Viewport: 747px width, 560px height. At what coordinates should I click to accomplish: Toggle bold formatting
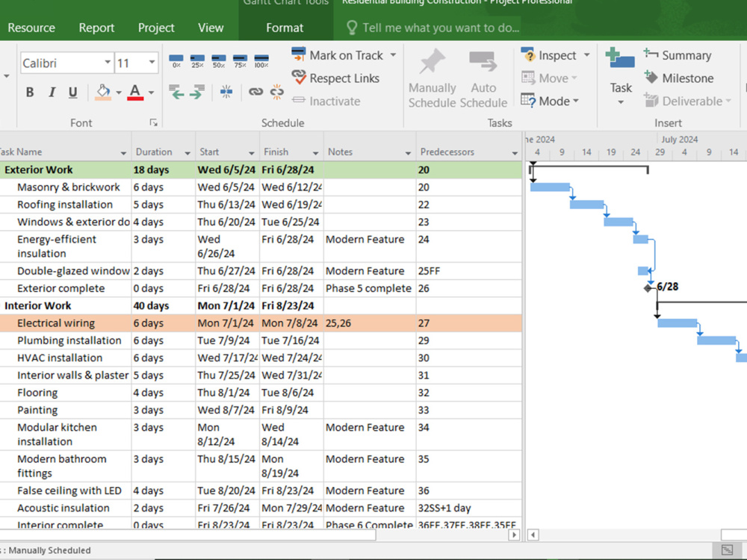tap(30, 92)
